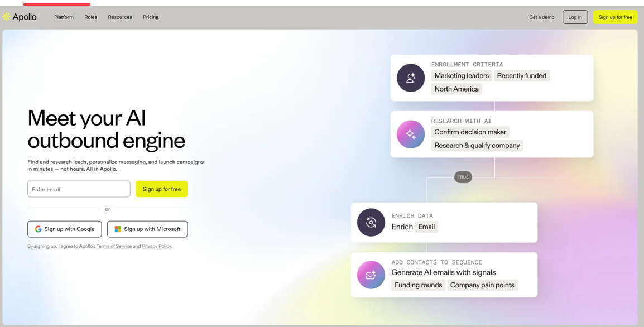The image size is (644, 327).
Task: Click the Meet your AI outbound engine headline
Action: coord(107,129)
